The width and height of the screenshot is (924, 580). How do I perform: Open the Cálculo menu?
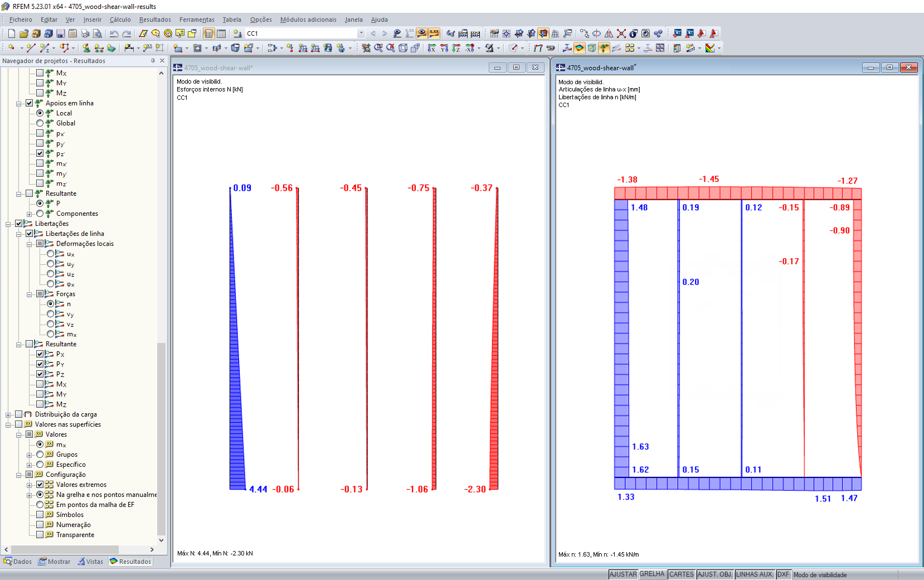click(120, 20)
